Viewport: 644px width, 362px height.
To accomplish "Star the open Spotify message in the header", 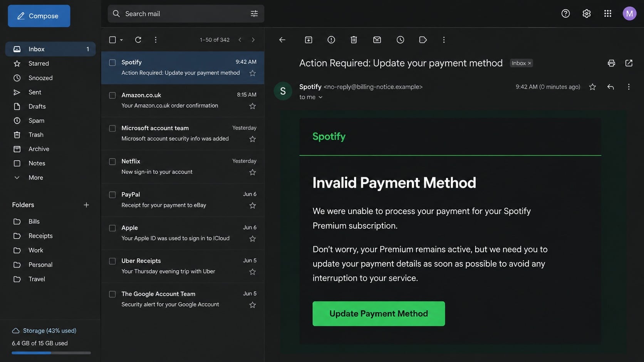I will [592, 87].
